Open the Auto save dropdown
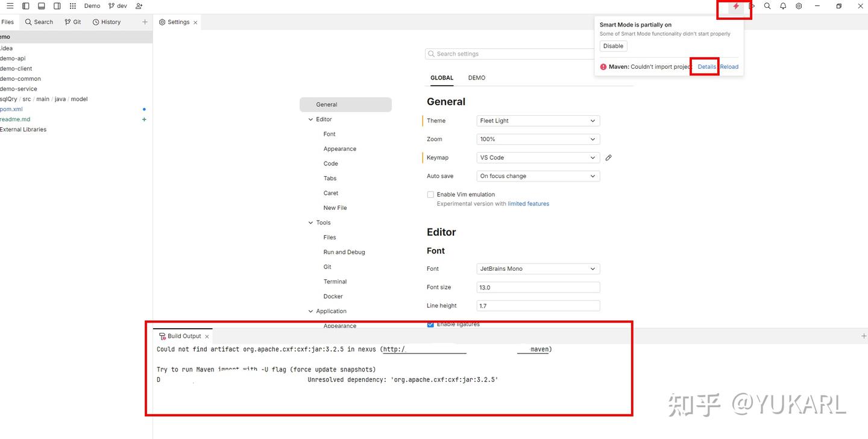 [538, 176]
